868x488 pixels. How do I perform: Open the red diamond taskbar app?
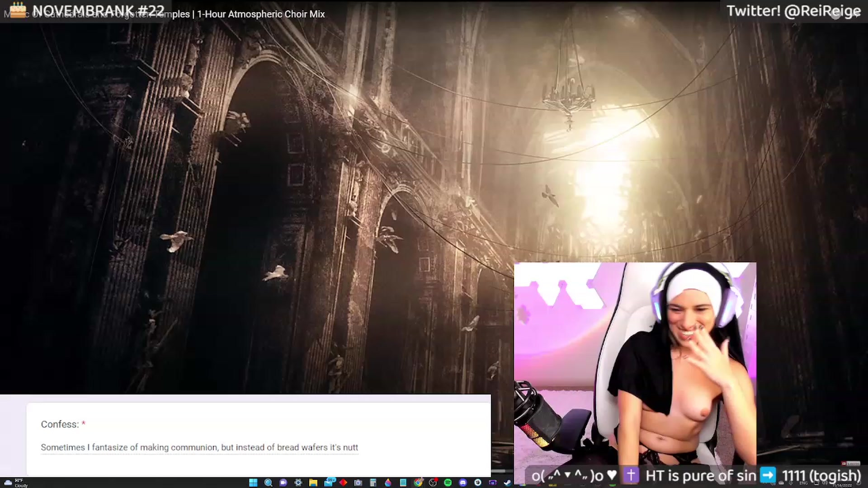tap(343, 483)
